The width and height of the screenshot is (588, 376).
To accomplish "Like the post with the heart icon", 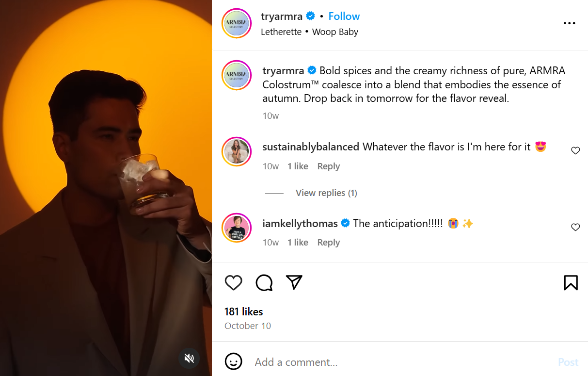I will (x=233, y=282).
